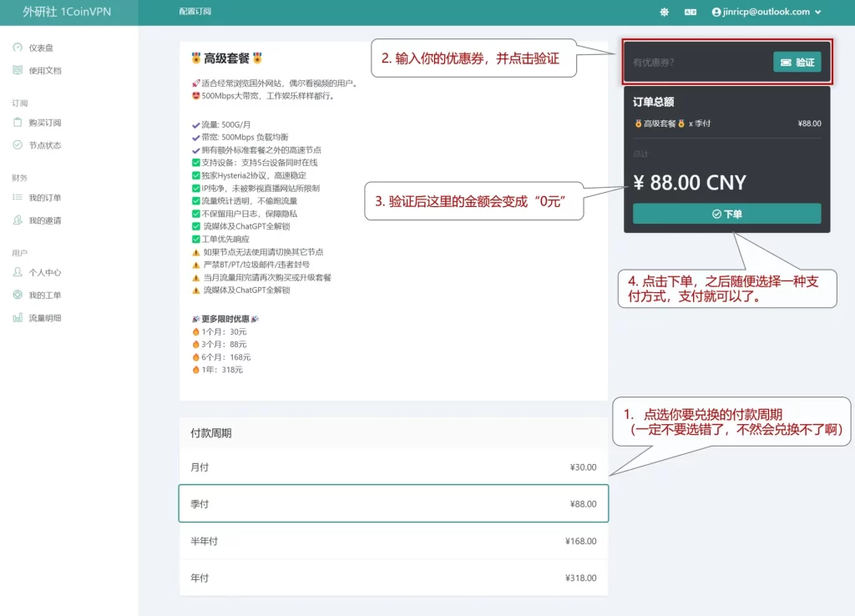
Task: Open the dashboard icon in sidebar
Action: coord(18,48)
